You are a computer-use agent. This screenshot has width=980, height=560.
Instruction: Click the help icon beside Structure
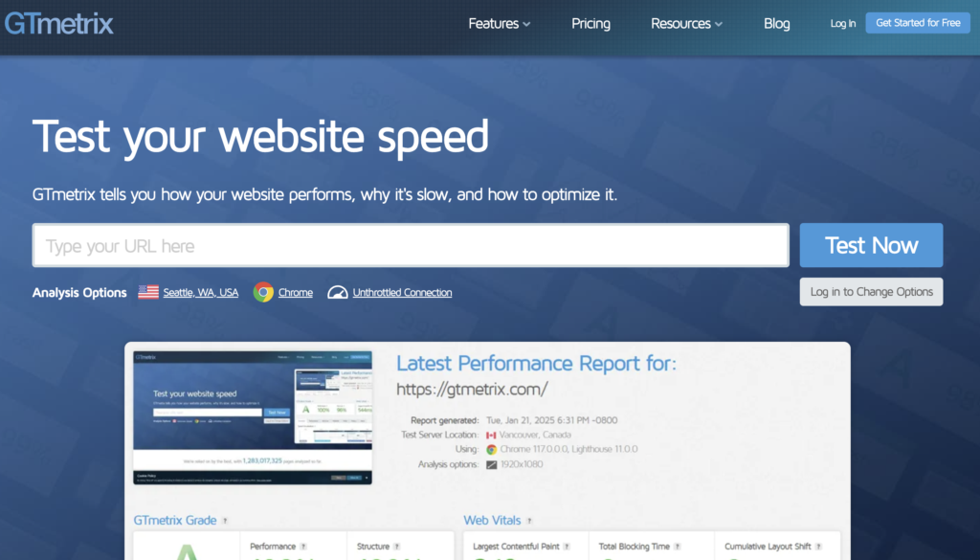[396, 547]
